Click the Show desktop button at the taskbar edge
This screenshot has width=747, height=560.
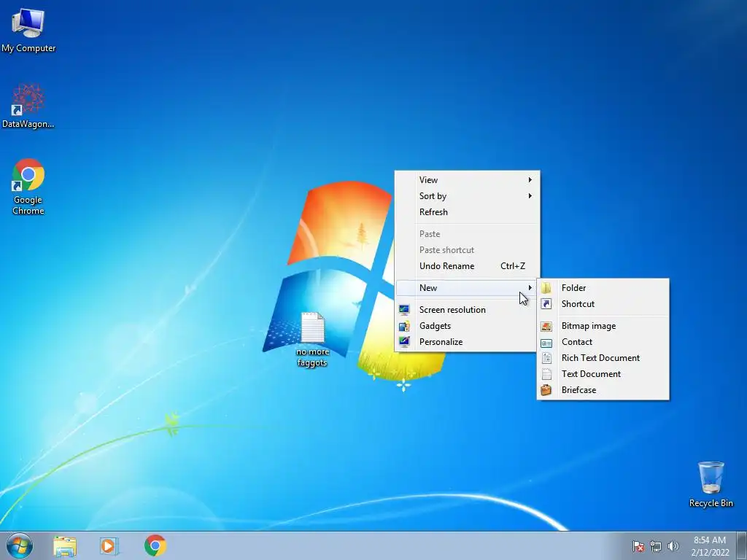[742, 545]
